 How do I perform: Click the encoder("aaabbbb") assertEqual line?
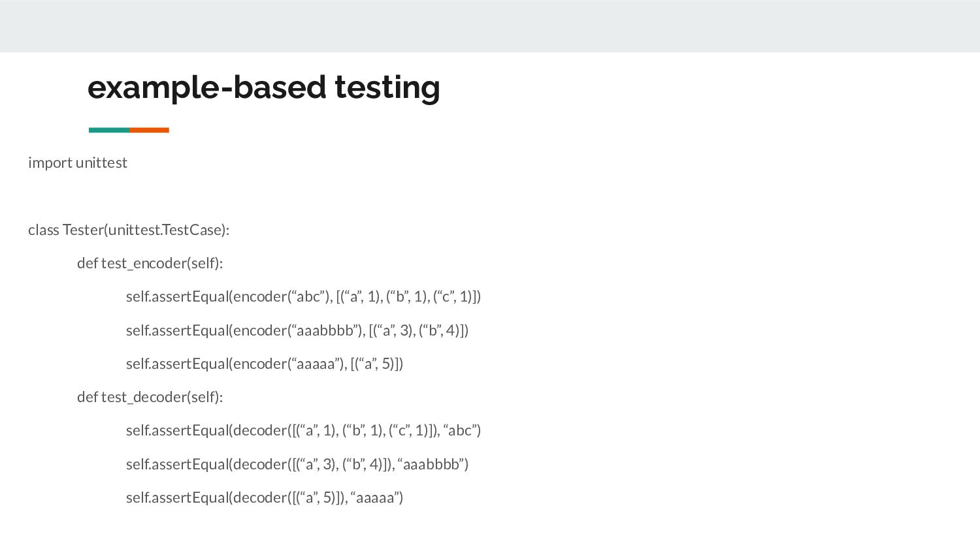click(x=297, y=330)
